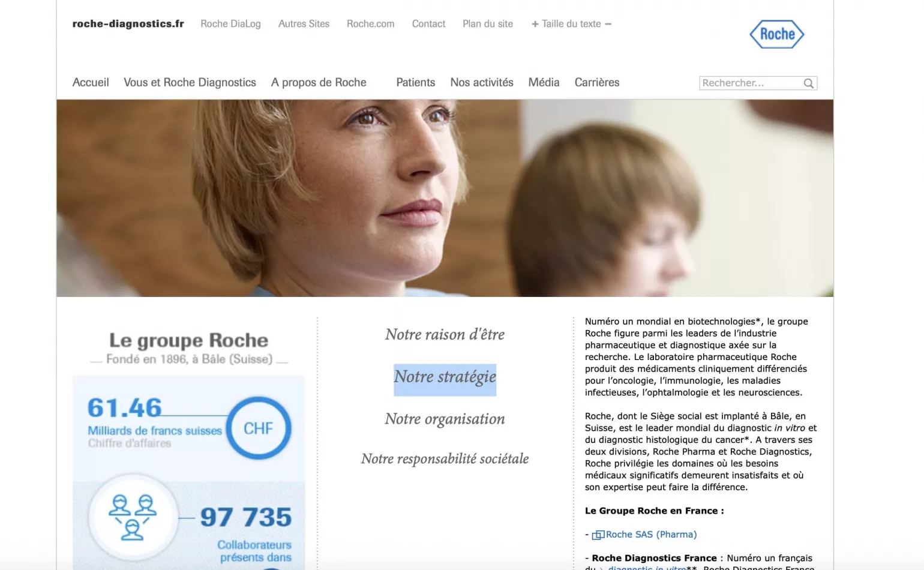Open the Roche SAS (Pharma) link
The height and width of the screenshot is (570, 924).
(650, 534)
